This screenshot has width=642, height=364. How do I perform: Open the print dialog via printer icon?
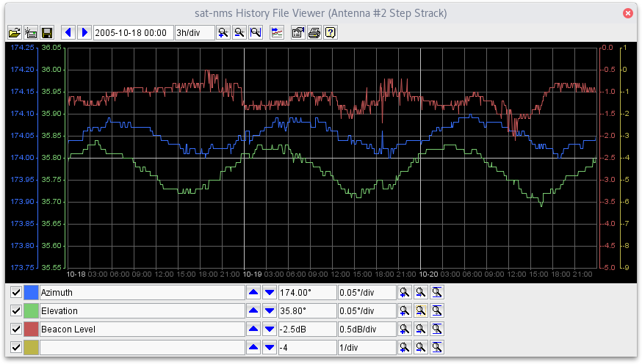tap(314, 32)
